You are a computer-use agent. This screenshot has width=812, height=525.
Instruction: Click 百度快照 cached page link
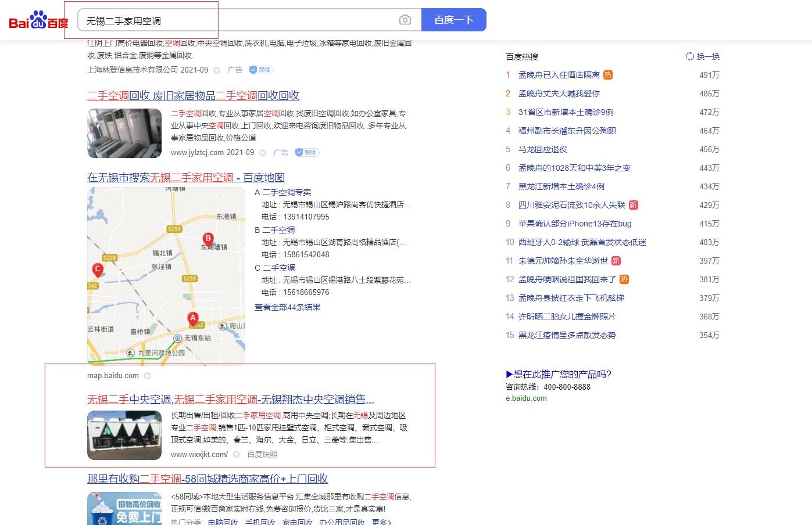pyautogui.click(x=262, y=454)
